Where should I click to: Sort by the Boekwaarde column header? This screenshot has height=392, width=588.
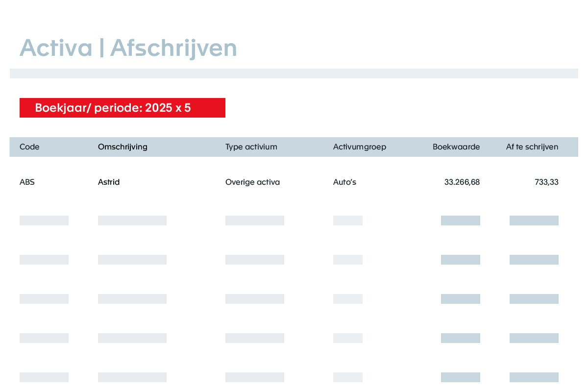tap(456, 147)
